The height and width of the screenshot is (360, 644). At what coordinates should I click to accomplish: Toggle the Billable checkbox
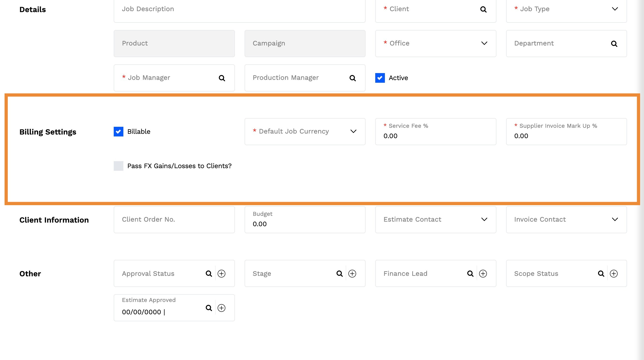click(119, 132)
